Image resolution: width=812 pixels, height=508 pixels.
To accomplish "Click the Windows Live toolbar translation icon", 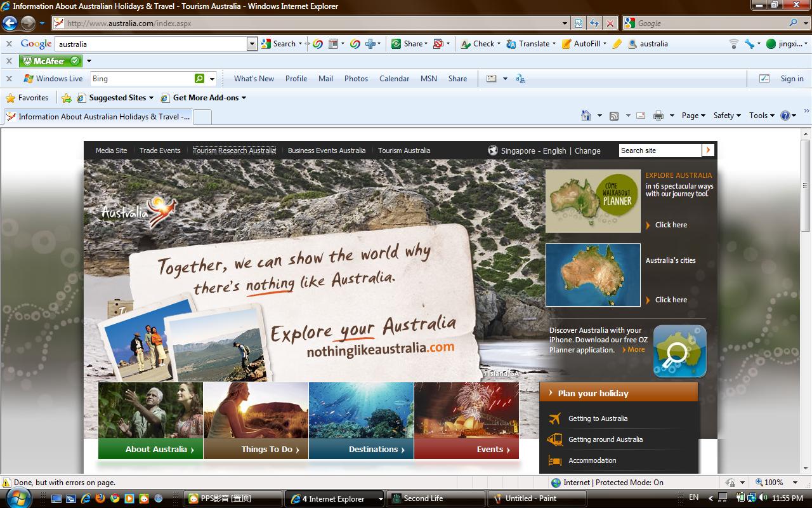I will pos(520,79).
